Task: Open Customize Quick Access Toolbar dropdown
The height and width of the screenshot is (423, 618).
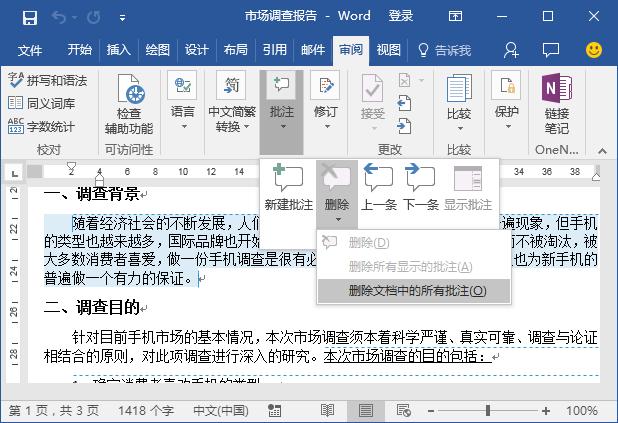Action: tap(122, 18)
